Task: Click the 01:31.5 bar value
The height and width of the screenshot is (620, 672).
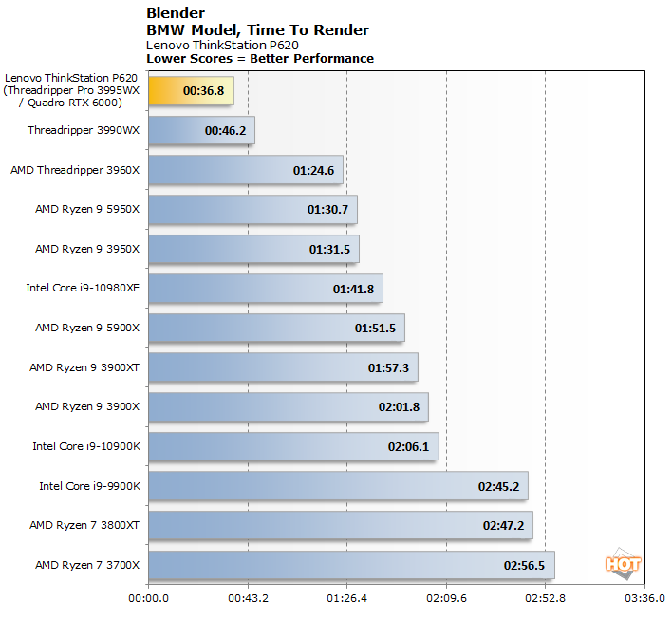Action: [x=329, y=249]
